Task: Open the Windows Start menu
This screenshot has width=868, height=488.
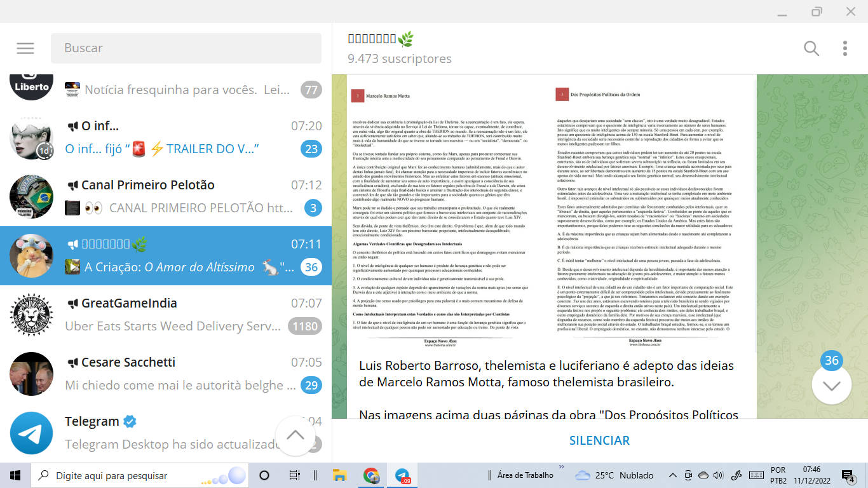Action: pyautogui.click(x=15, y=475)
